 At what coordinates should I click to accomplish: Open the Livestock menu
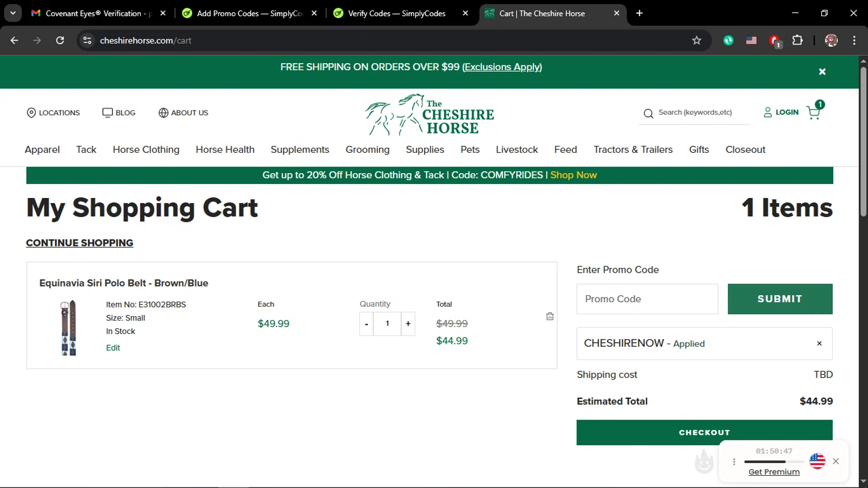point(517,149)
